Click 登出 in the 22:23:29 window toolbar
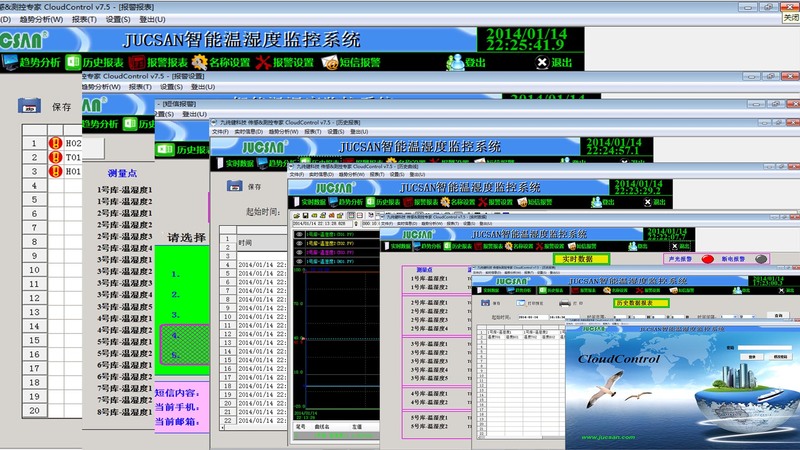This screenshot has width=800, height=450. pos(603,202)
